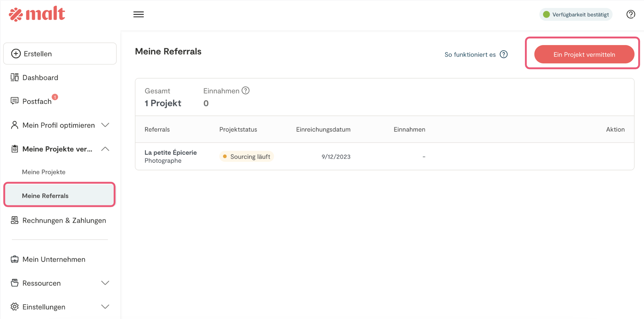Viewport: 644px width, 319px height.
Task: Open So funktioniert es link
Action: pyautogui.click(x=470, y=55)
